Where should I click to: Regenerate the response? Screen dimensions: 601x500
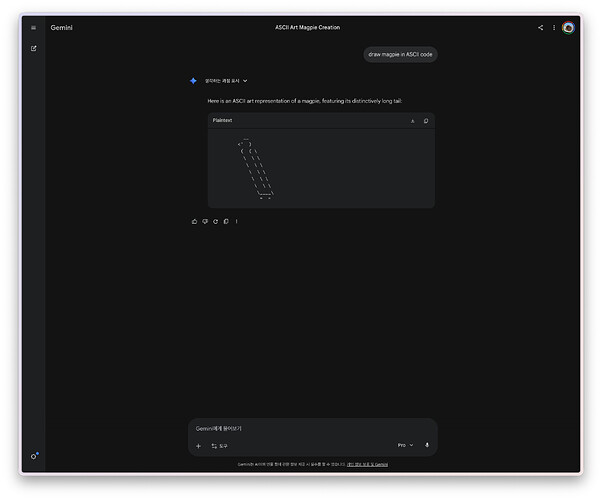(x=215, y=221)
